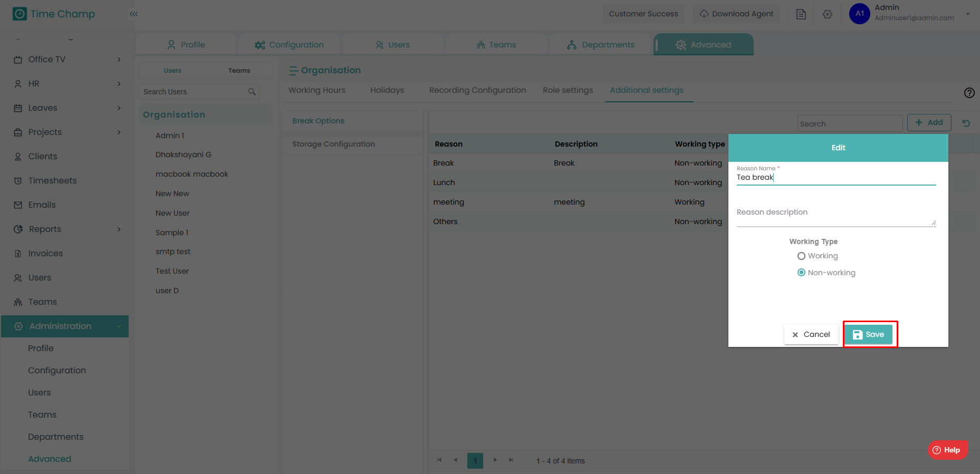This screenshot has width=980, height=474.
Task: Switch user list to Teams toggle
Action: (239, 71)
